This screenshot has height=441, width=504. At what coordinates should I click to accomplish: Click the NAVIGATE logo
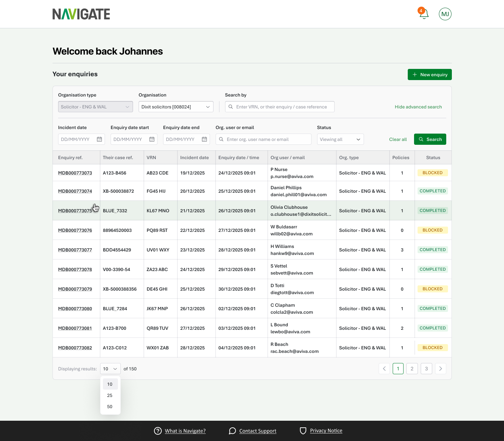[81, 14]
